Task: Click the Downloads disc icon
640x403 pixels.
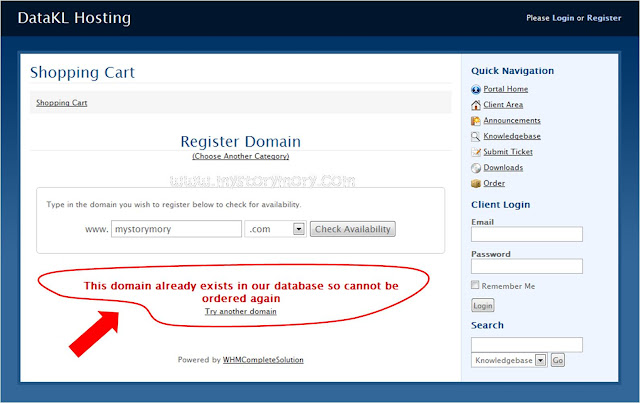Action: 476,168
